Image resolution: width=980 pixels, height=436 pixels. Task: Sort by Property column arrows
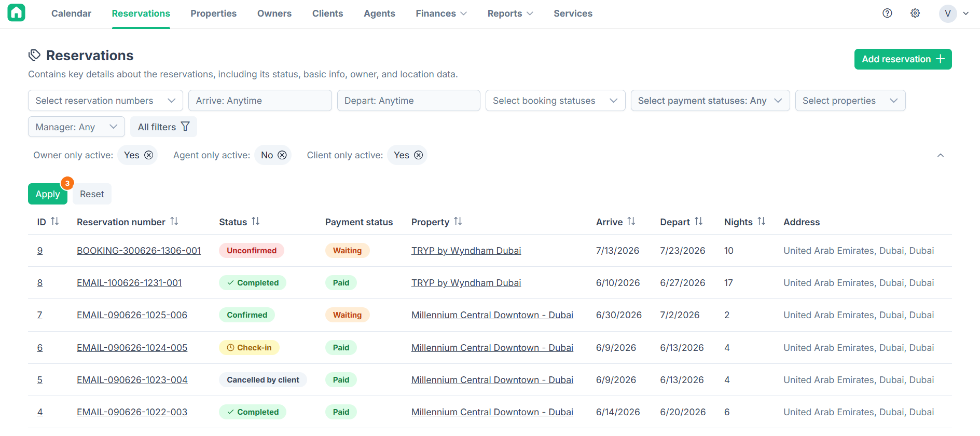click(x=458, y=222)
